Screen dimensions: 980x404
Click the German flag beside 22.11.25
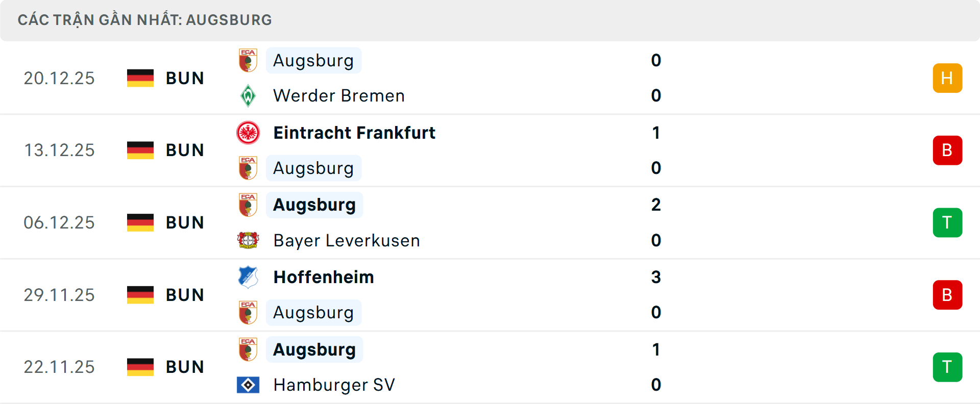(x=140, y=367)
